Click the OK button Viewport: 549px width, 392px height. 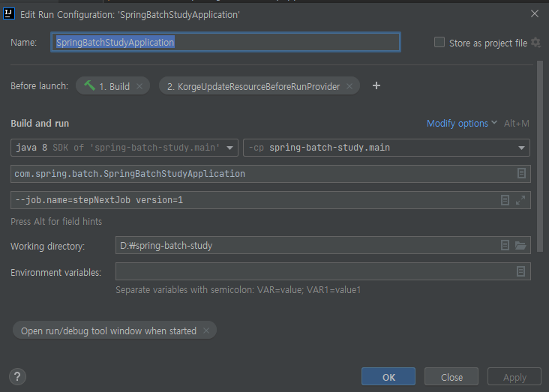click(x=388, y=377)
